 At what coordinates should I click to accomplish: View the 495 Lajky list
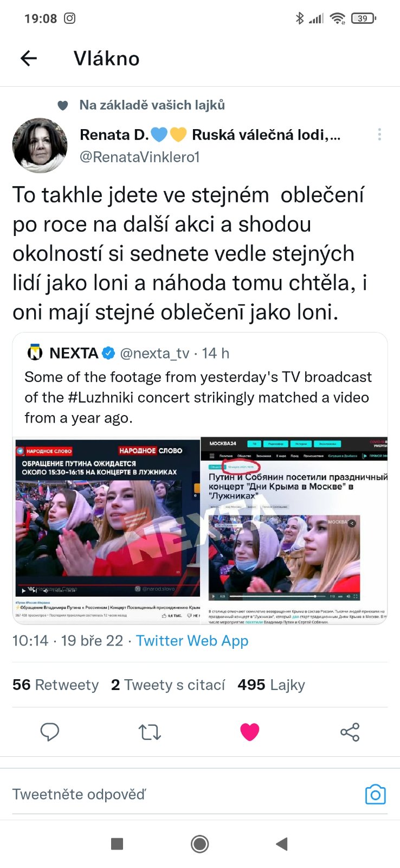point(271,685)
